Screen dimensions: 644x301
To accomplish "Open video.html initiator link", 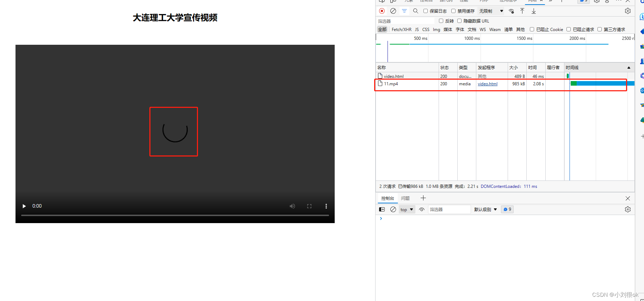I will click(x=488, y=84).
